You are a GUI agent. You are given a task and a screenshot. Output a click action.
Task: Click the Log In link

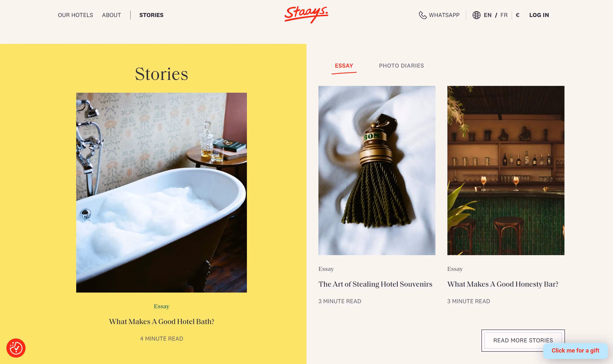(539, 15)
